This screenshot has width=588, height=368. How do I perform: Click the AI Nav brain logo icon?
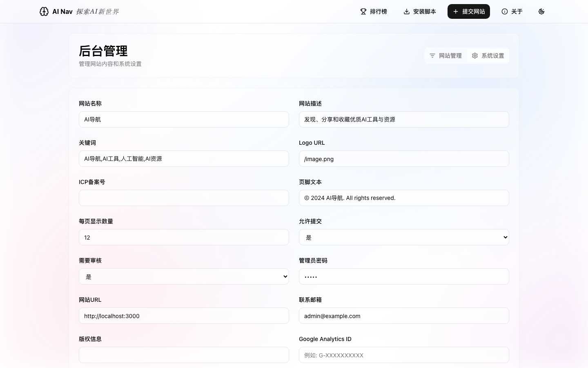[44, 11]
